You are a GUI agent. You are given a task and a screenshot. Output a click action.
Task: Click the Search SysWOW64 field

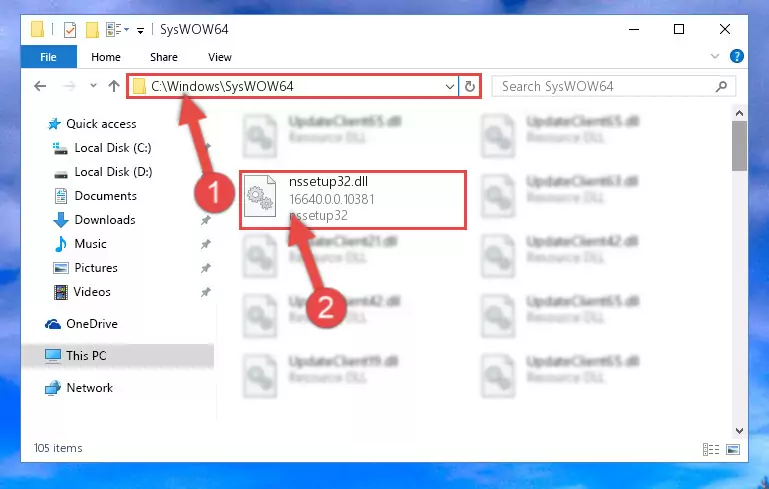pos(613,87)
